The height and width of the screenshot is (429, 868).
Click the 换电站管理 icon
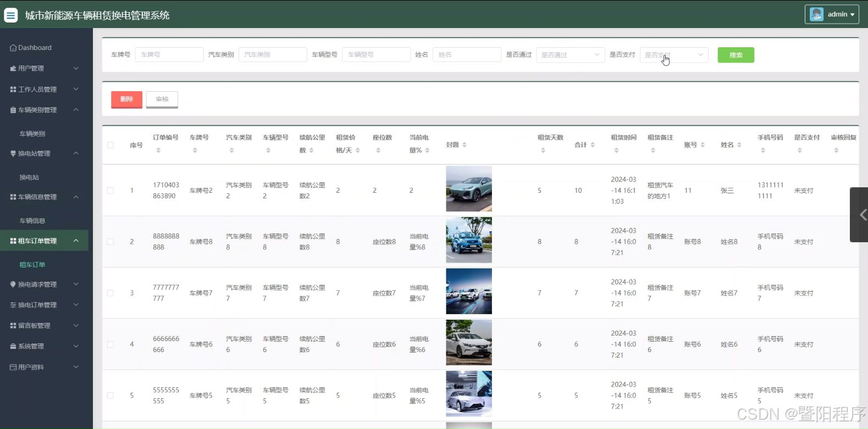tap(13, 154)
